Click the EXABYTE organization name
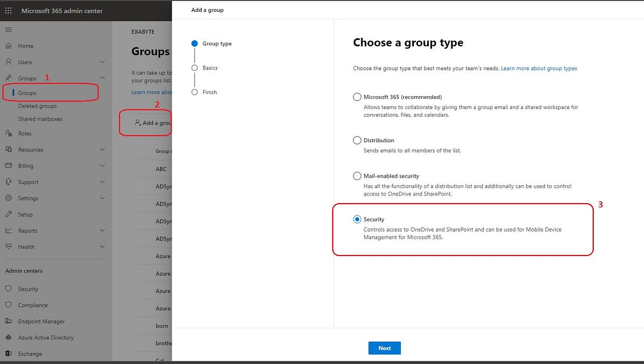The image size is (644, 364). pos(143,32)
